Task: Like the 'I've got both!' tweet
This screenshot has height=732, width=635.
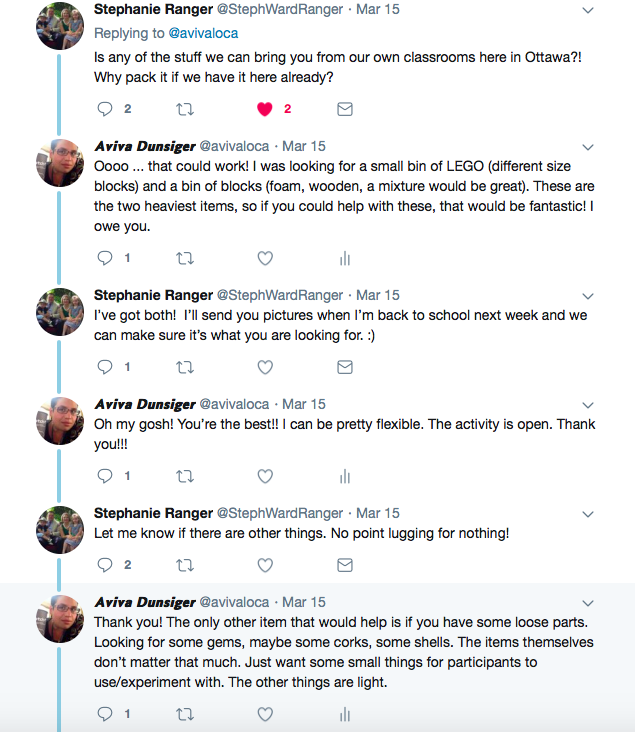Action: pyautogui.click(x=265, y=367)
